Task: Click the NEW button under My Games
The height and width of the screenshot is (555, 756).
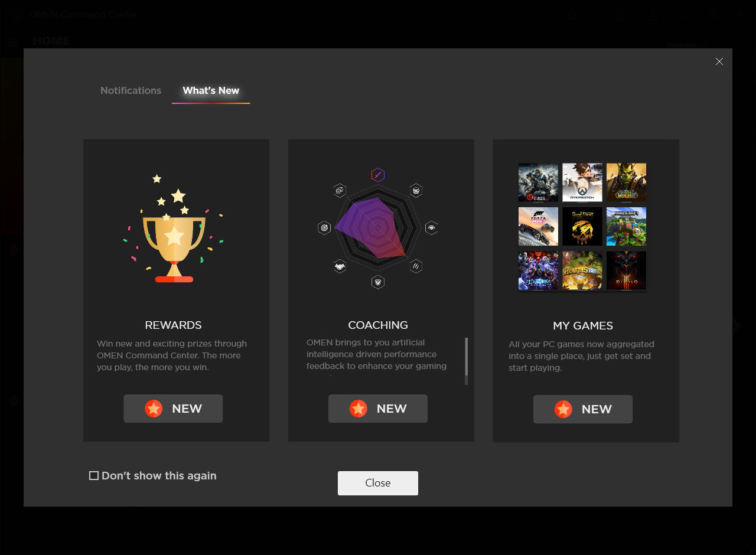Action: point(583,409)
